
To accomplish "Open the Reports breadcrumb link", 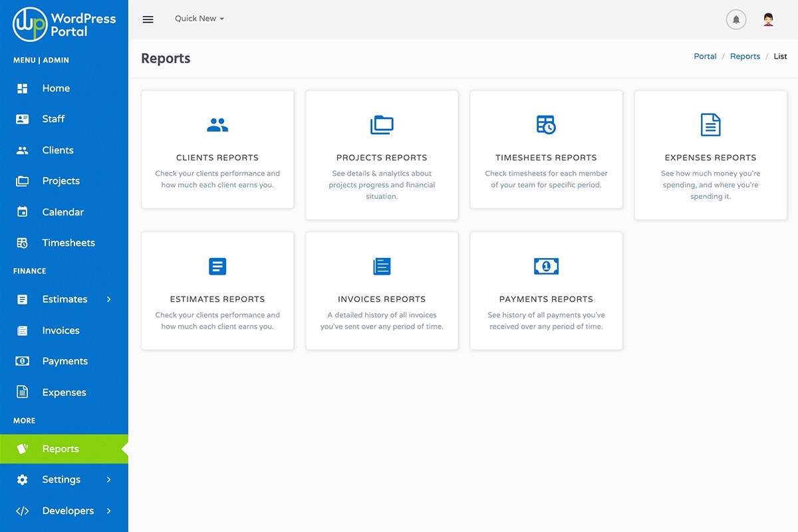I will (745, 56).
